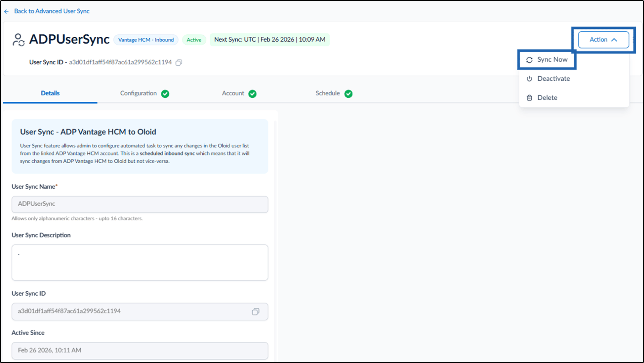This screenshot has width=644, height=363.
Task: Click the Delete trash icon
Action: 529,98
